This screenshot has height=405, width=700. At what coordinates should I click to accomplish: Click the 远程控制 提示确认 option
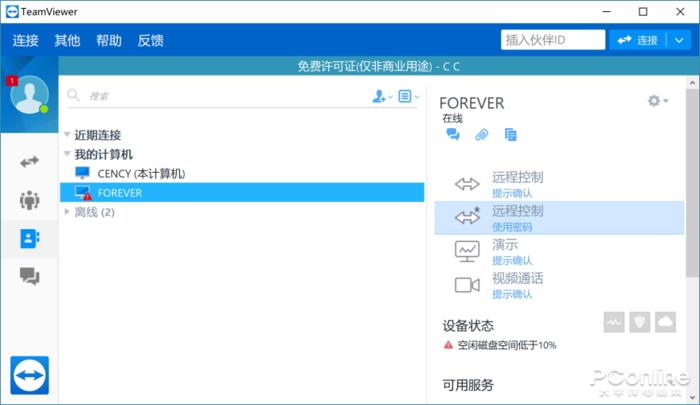click(x=559, y=184)
